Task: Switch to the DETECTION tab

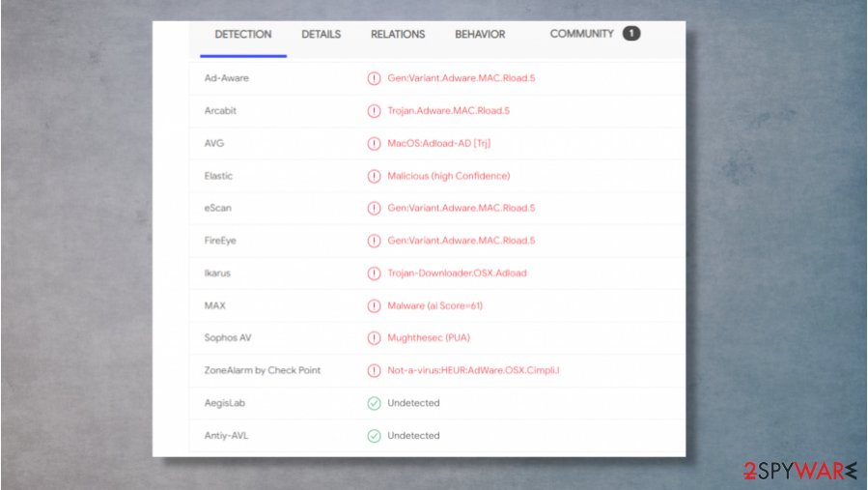Action: click(x=243, y=35)
